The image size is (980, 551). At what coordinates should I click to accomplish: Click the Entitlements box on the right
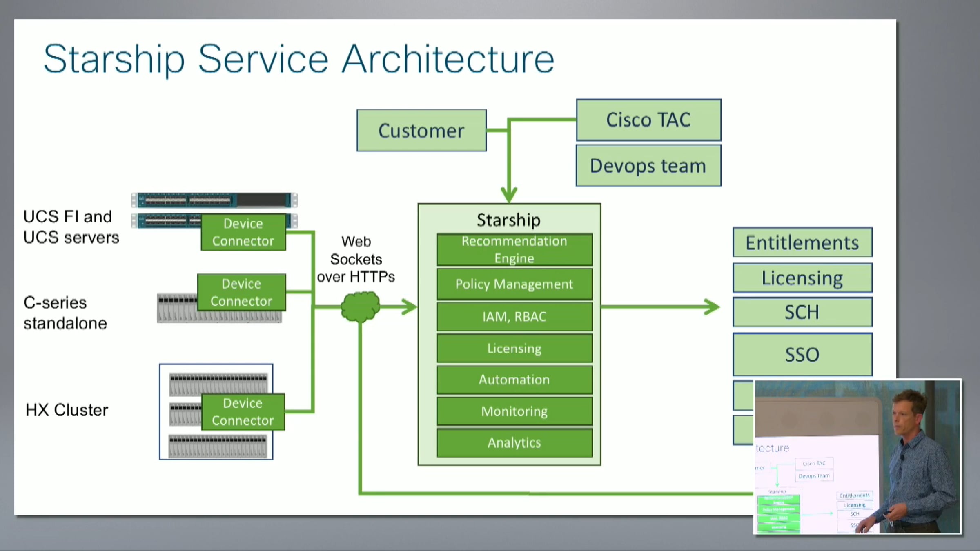coord(802,242)
